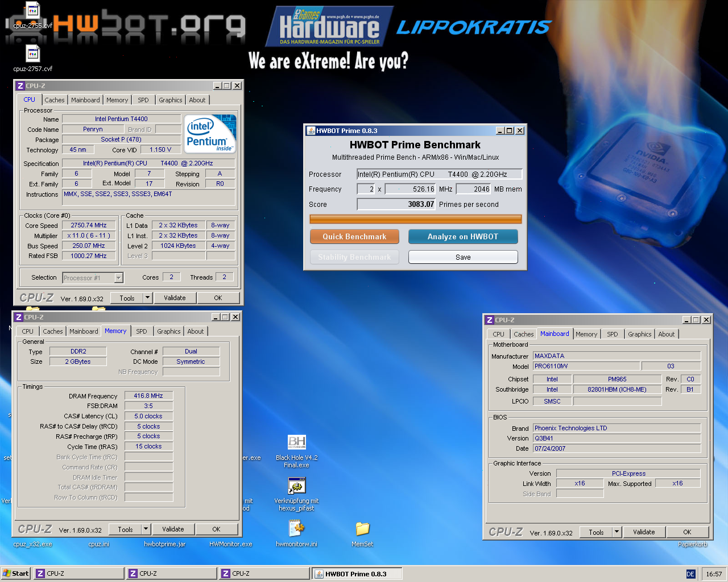Screen dimensions: 728x582
Task: Open Tools dropdown arrow in Mainboard window
Action: click(617, 532)
